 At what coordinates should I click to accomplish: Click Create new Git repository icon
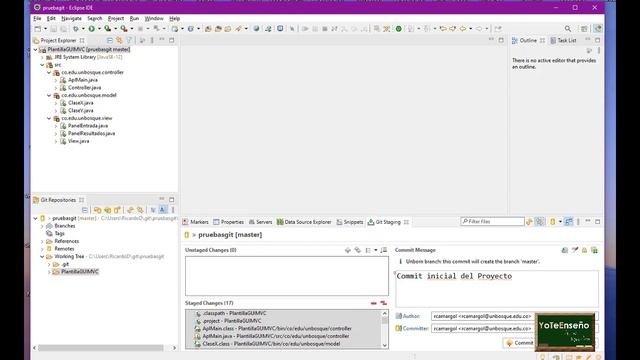117,210
